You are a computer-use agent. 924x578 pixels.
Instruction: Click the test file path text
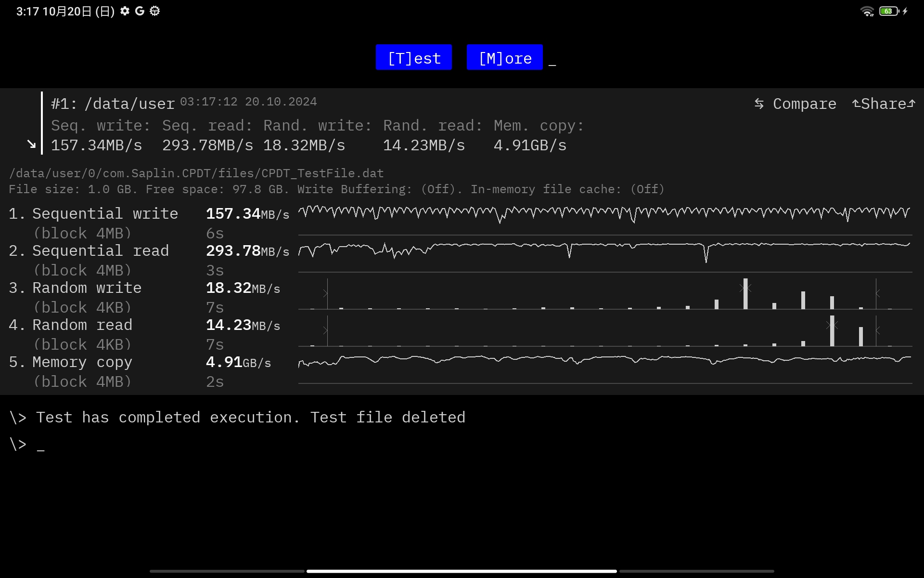(x=196, y=173)
